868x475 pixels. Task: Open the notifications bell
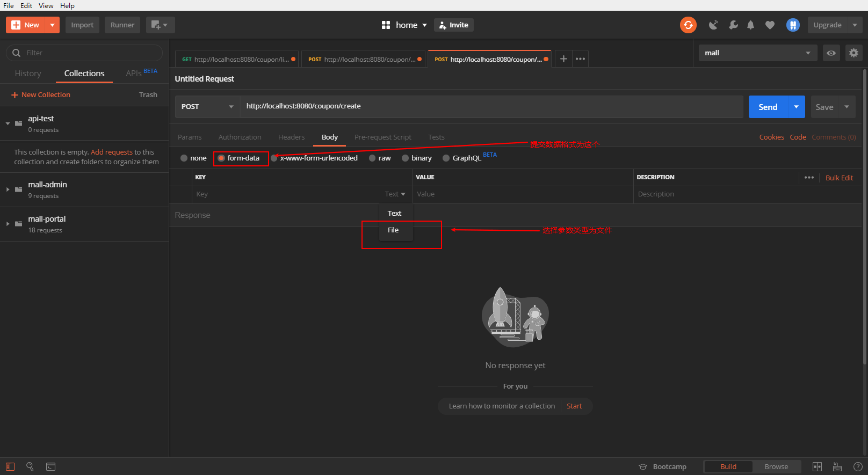[751, 25]
